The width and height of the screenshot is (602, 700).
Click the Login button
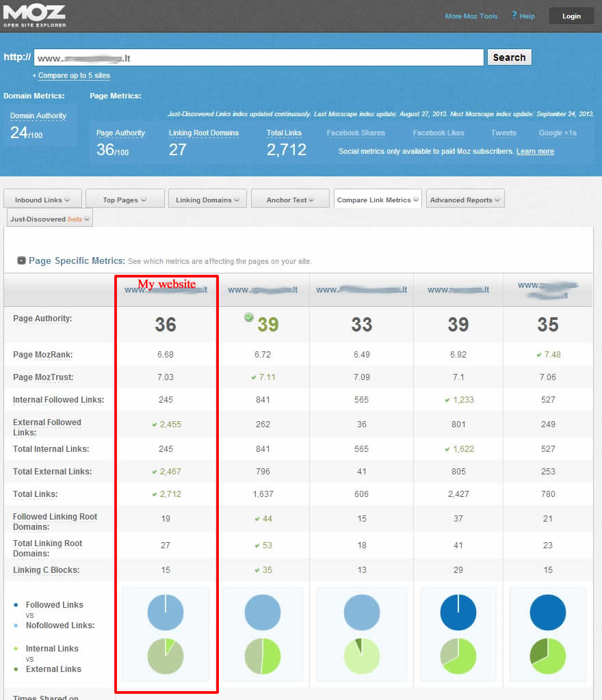coord(571,16)
